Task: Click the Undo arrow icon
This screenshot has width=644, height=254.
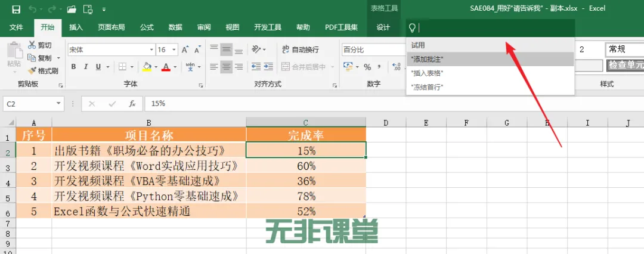Action: click(x=32, y=8)
